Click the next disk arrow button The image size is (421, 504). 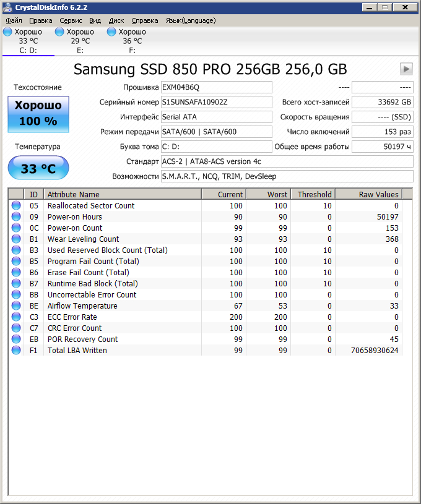(x=406, y=69)
